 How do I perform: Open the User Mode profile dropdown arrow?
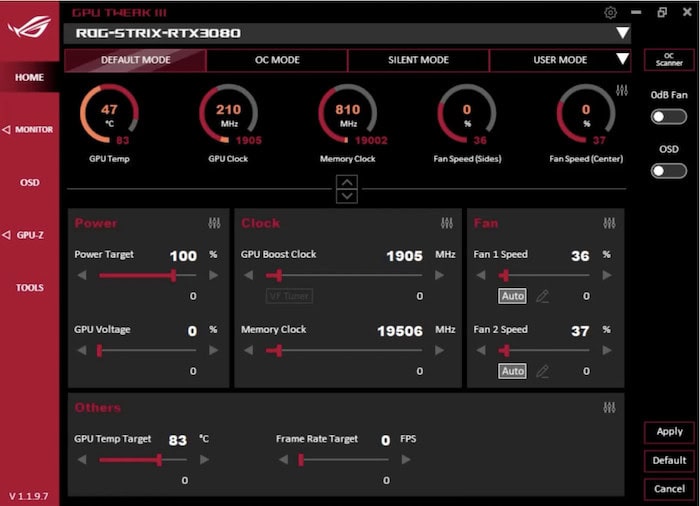pyautogui.click(x=622, y=59)
